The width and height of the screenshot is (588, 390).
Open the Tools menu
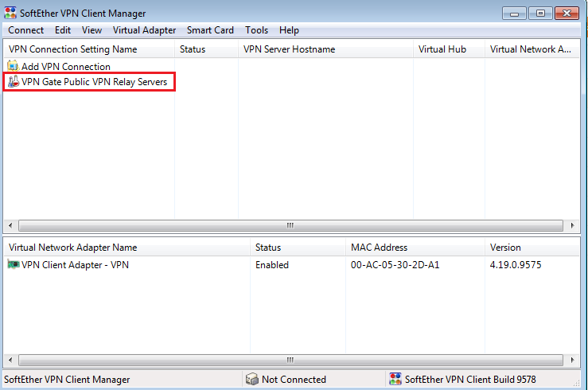tap(256, 30)
